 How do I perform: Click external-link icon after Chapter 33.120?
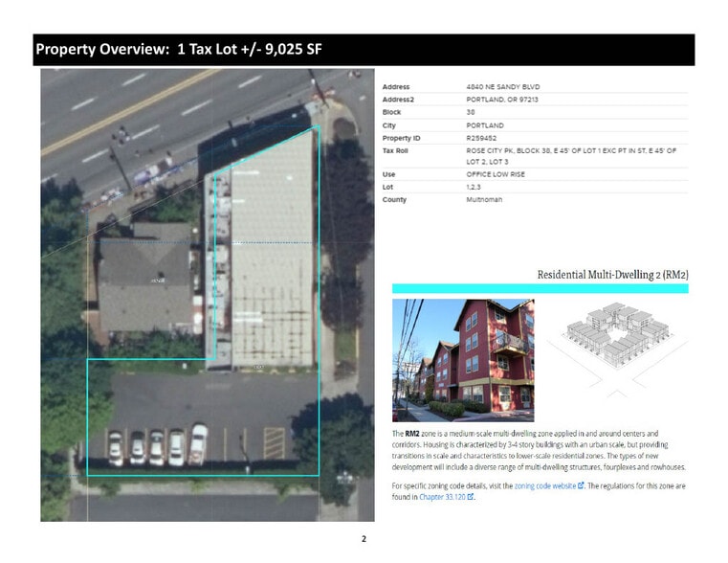coord(471,497)
